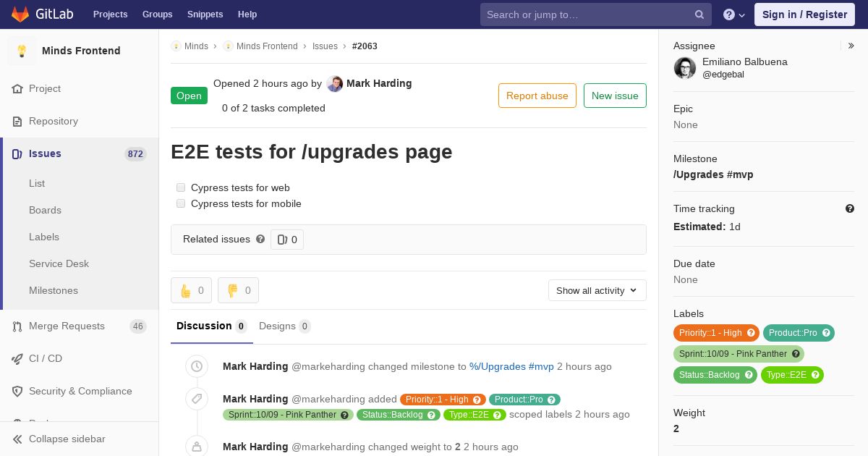Viewport: 868px width, 456px height.
Task: Click the Open status badge
Action: click(189, 96)
